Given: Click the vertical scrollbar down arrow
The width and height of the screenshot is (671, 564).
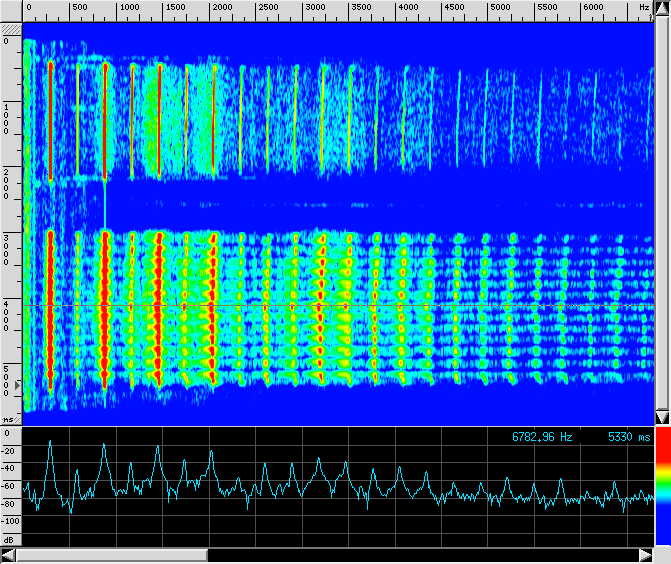Looking at the screenshot, I should [661, 417].
